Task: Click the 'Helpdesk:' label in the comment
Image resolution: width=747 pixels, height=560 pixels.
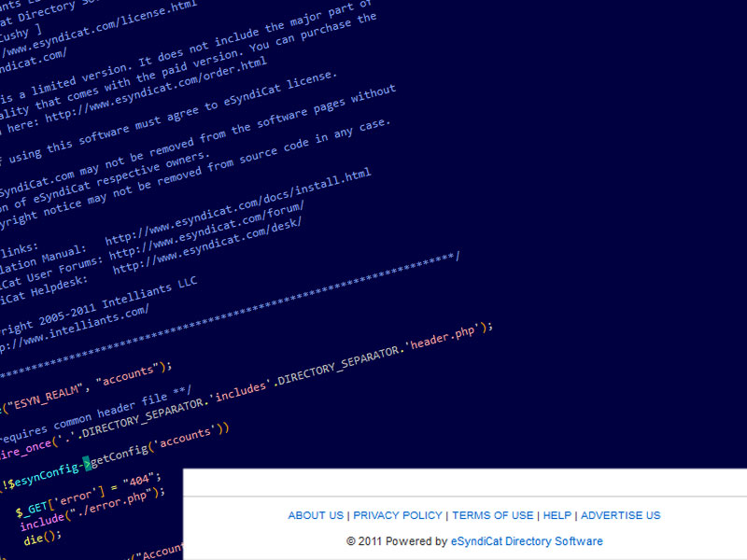Action: (x=59, y=286)
